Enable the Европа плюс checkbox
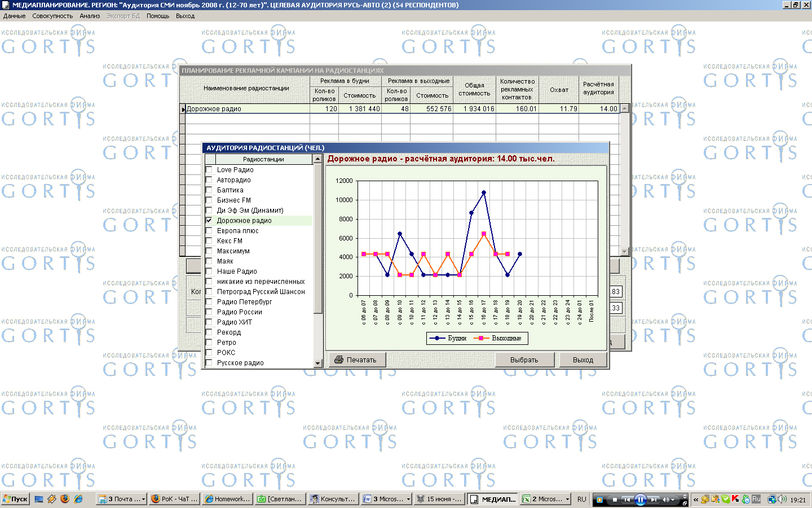812x508 pixels. 209,231
